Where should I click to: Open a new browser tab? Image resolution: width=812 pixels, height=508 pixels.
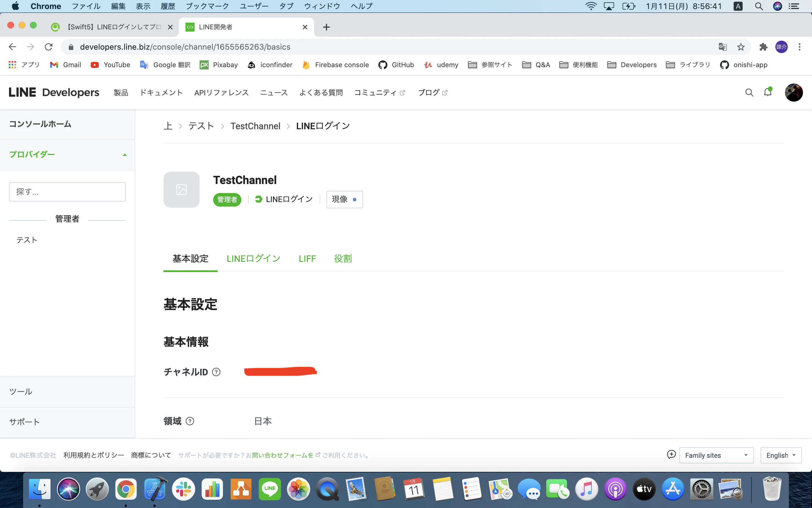point(326,27)
